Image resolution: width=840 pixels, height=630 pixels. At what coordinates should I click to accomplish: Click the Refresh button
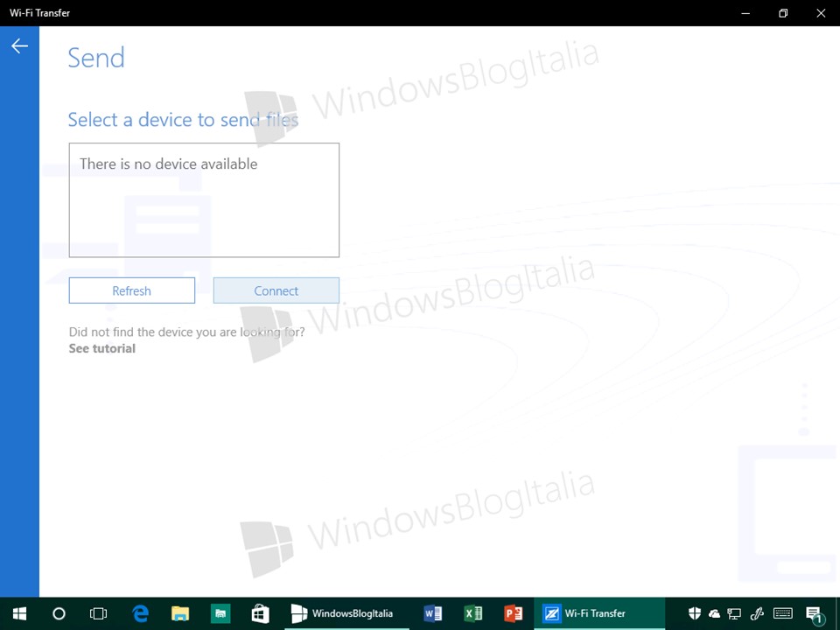click(132, 290)
